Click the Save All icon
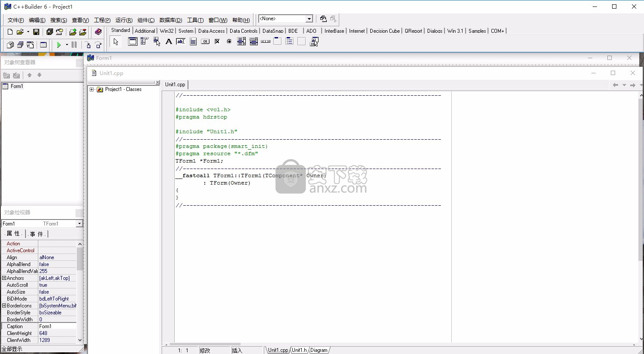Viewport: 644px width, 354px height. coord(50,32)
